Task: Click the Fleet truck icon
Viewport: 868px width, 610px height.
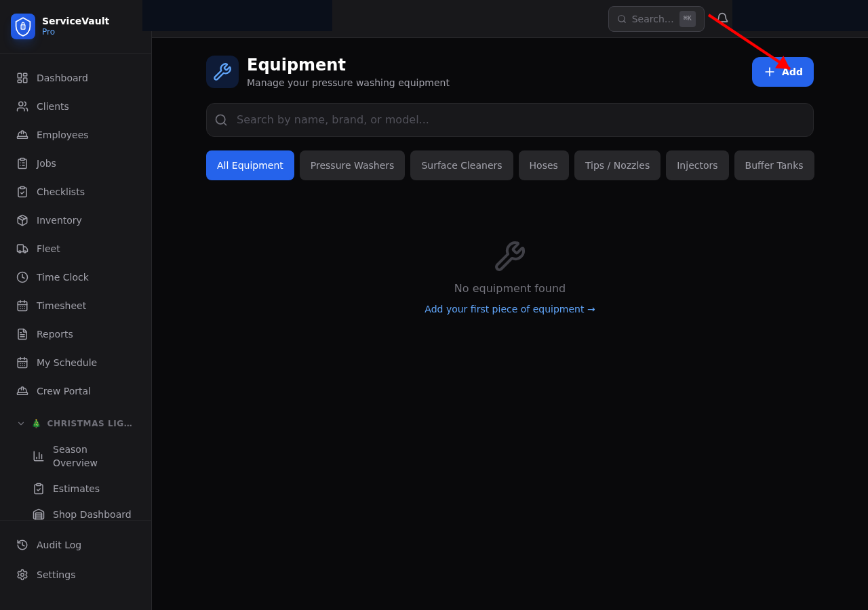Action: pos(22,249)
